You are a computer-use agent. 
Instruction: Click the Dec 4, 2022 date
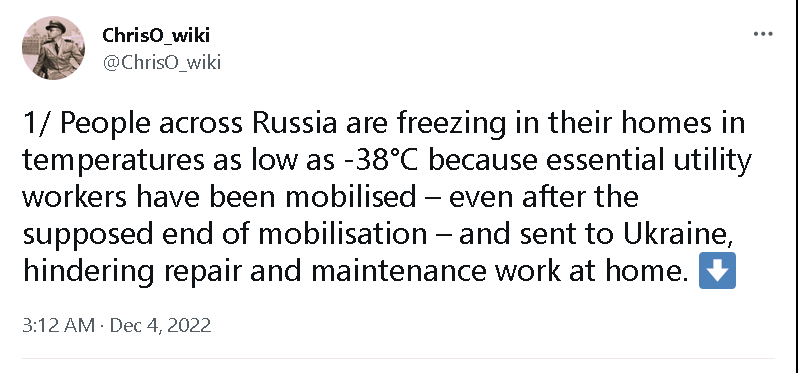pyautogui.click(x=160, y=325)
